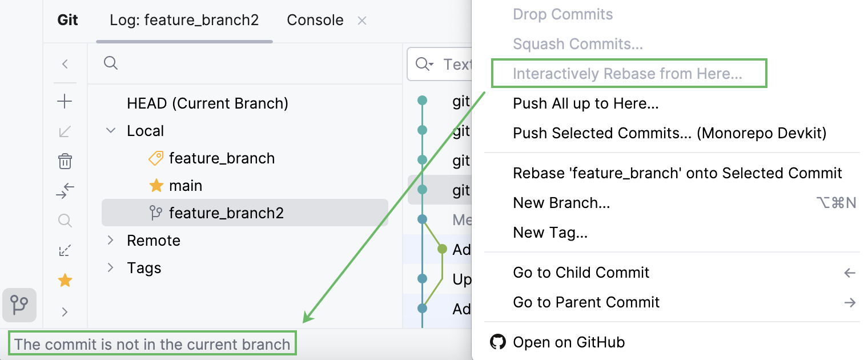This screenshot has height=360, width=868.
Task: Toggle the favorites star filter in the sidebar
Action: (65, 280)
